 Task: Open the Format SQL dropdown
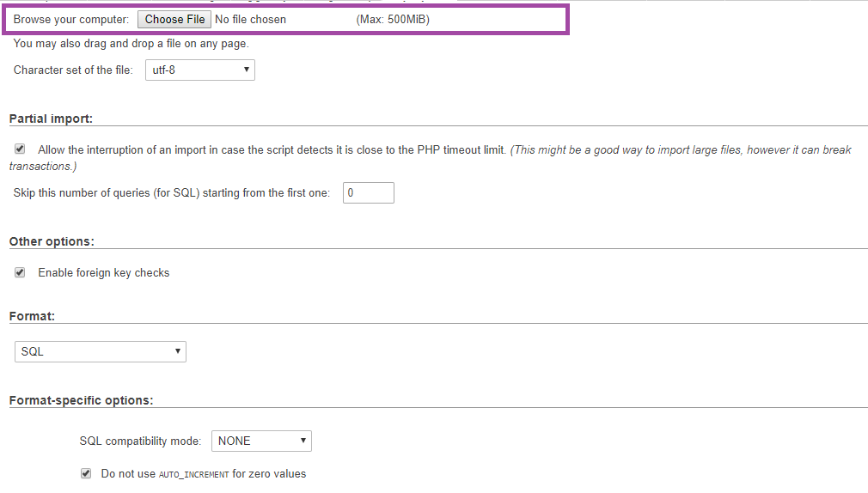click(101, 351)
